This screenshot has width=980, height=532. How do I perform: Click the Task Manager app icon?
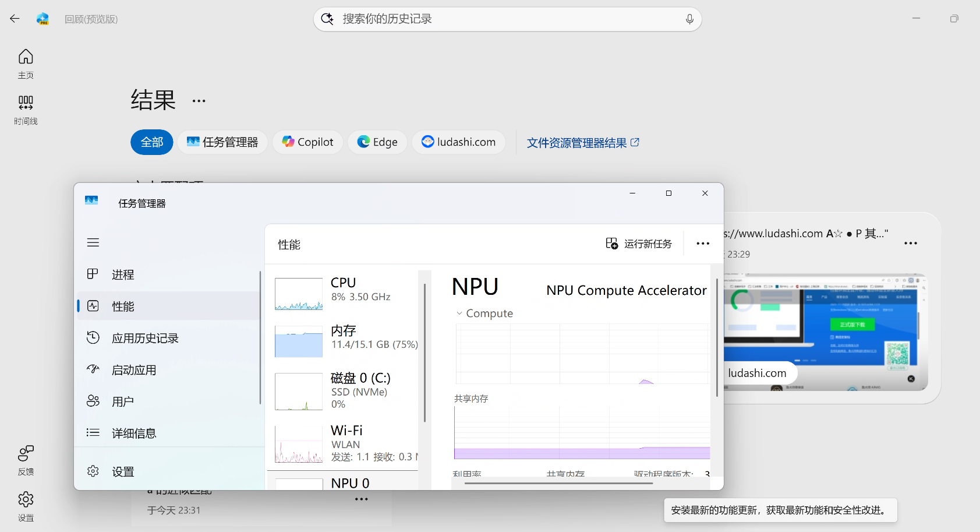tap(91, 200)
